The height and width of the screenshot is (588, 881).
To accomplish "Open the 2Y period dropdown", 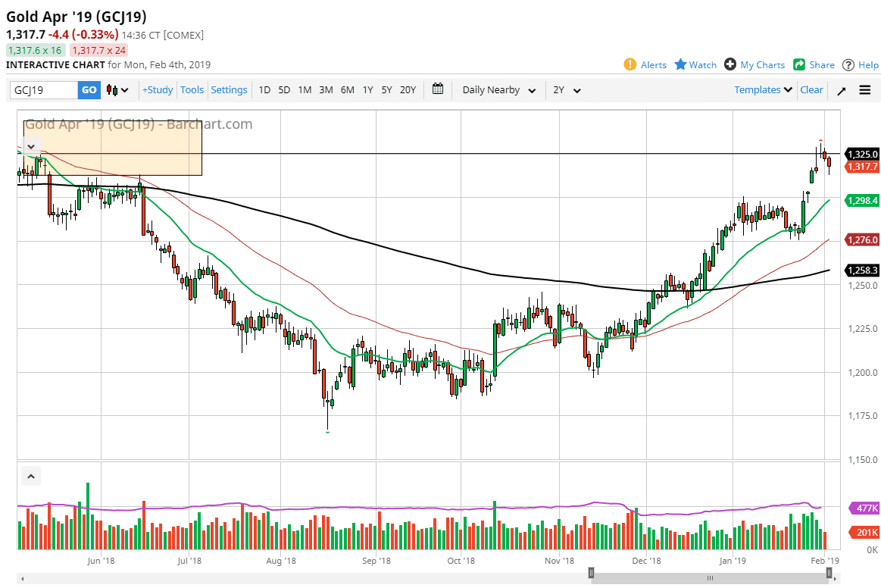I will [x=564, y=89].
